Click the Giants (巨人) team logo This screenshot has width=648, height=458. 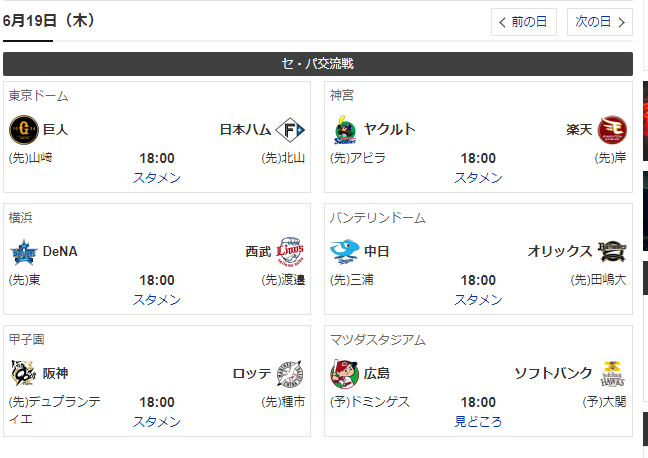(24, 130)
